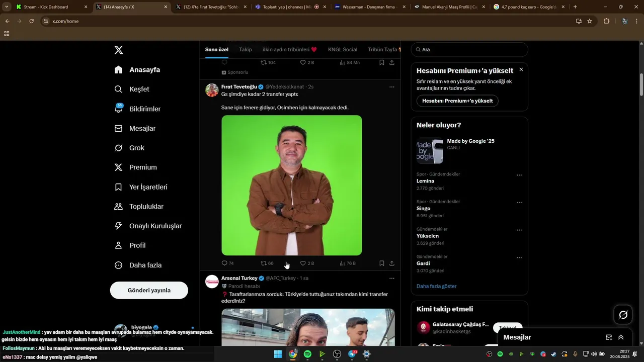Open more menu on Fırat Tevetoğlu's post
Image resolution: width=644 pixels, height=362 pixels.
pos(392,87)
